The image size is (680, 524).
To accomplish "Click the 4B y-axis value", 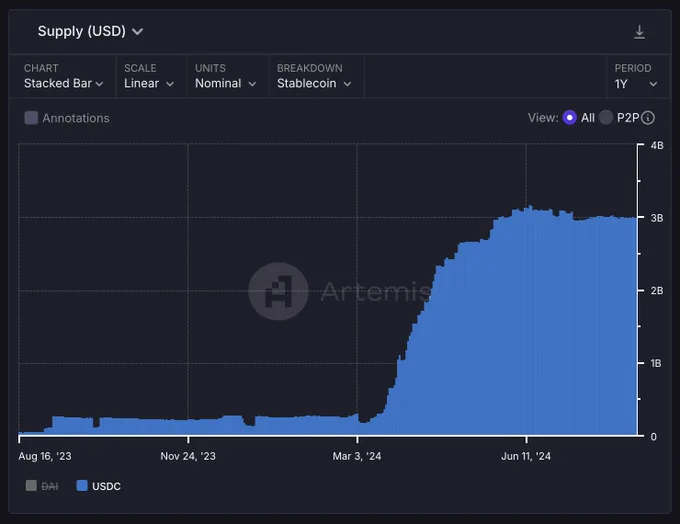I will click(x=657, y=145).
